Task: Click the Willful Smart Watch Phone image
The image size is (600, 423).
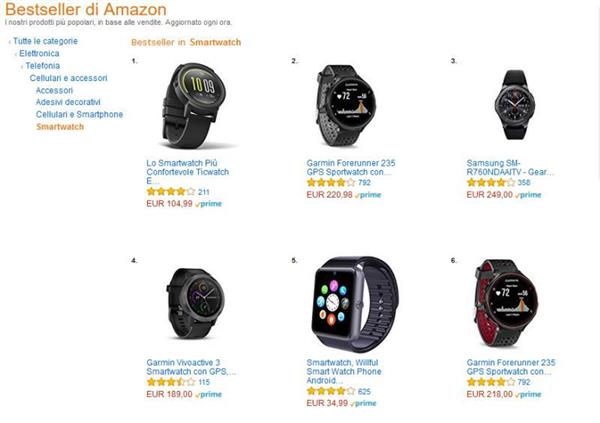Action: (355, 302)
